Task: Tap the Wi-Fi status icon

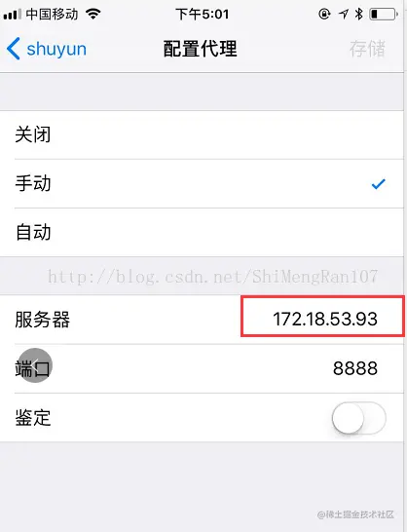Action: click(x=92, y=14)
